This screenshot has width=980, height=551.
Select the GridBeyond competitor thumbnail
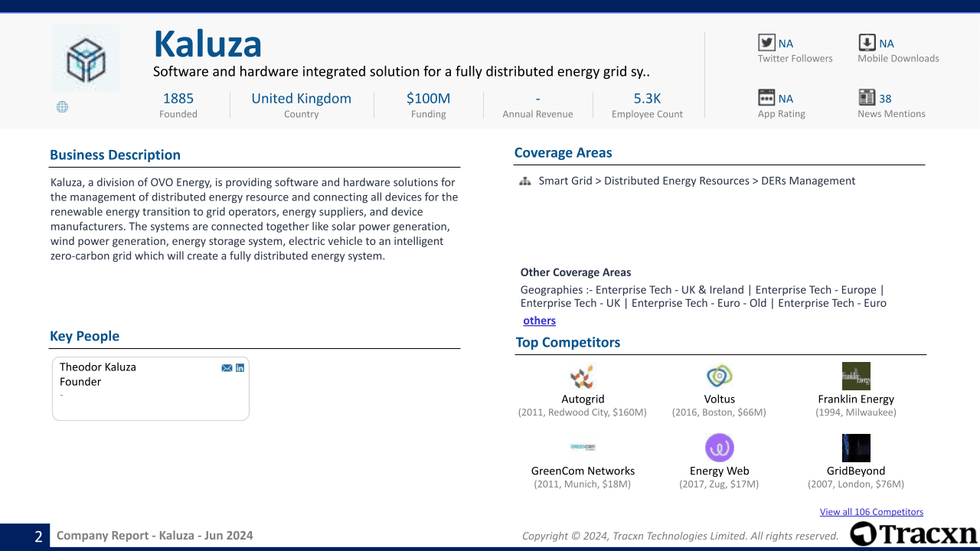click(x=855, y=448)
